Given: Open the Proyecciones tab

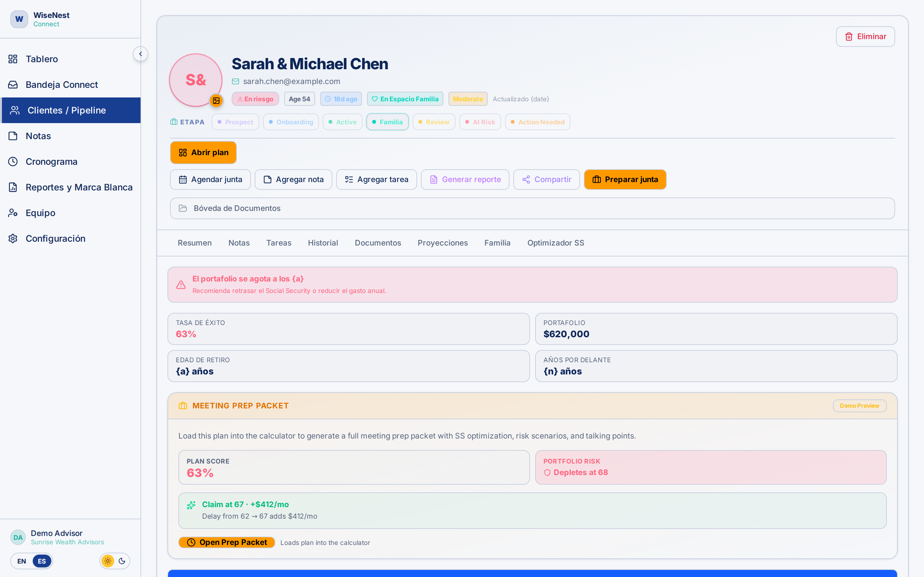Looking at the screenshot, I should click(x=442, y=243).
